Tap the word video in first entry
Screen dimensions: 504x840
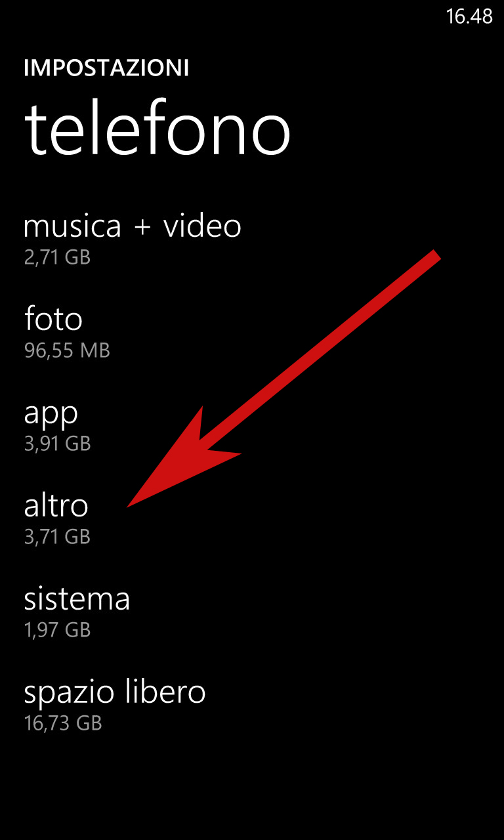click(x=202, y=226)
